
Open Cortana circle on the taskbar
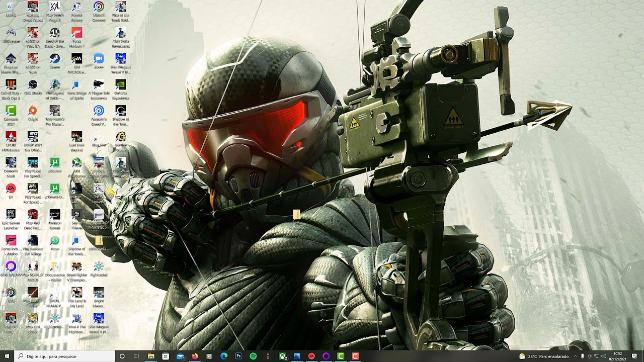(x=122, y=356)
